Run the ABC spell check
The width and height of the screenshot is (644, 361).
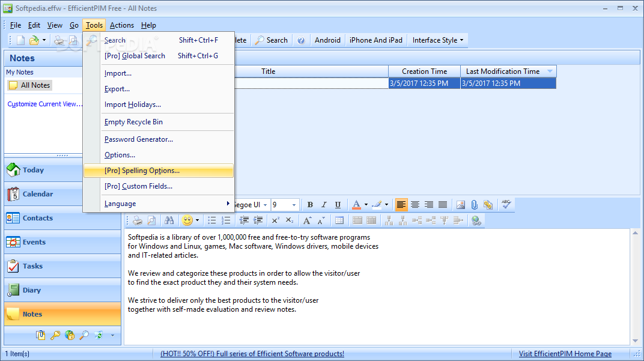click(x=506, y=204)
